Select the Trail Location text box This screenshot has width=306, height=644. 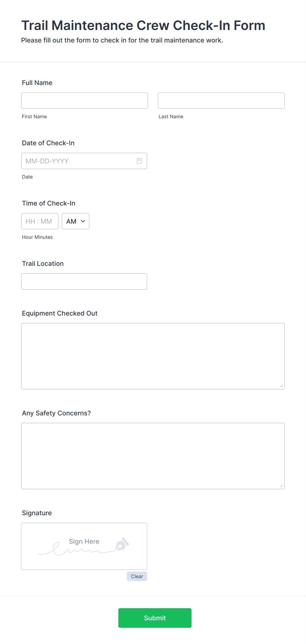click(x=84, y=282)
